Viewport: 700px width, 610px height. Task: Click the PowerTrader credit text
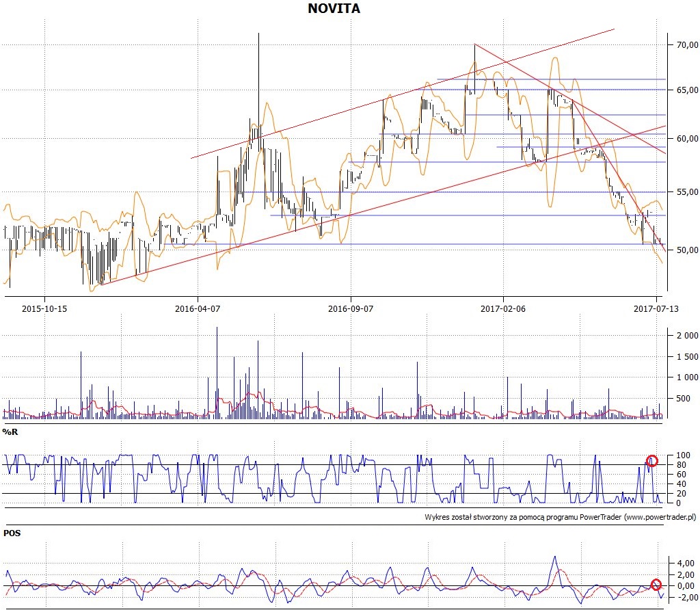click(560, 517)
